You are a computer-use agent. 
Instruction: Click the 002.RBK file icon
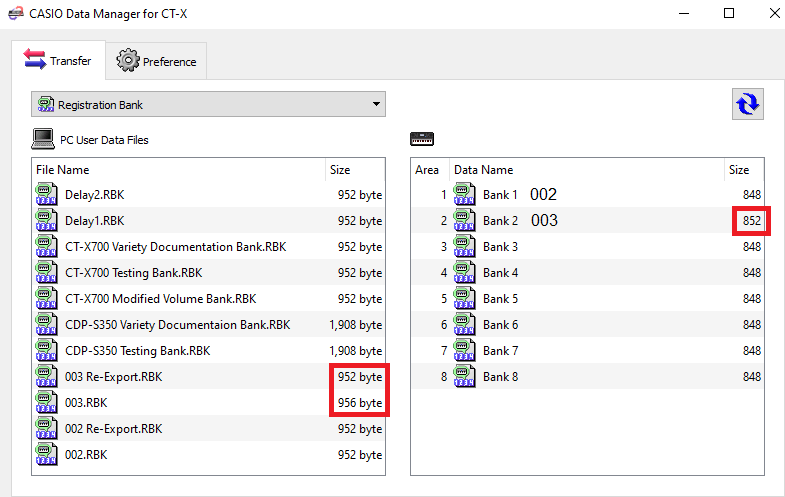(x=46, y=454)
